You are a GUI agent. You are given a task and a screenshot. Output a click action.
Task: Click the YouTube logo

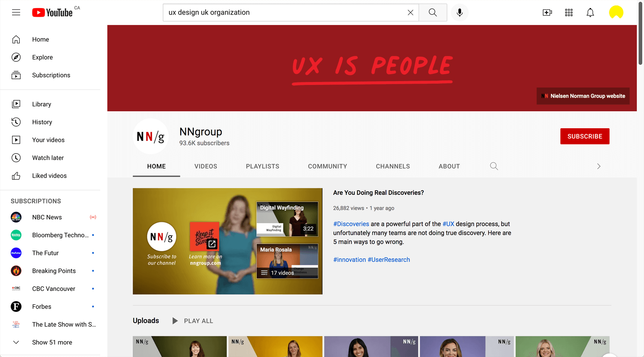(52, 12)
